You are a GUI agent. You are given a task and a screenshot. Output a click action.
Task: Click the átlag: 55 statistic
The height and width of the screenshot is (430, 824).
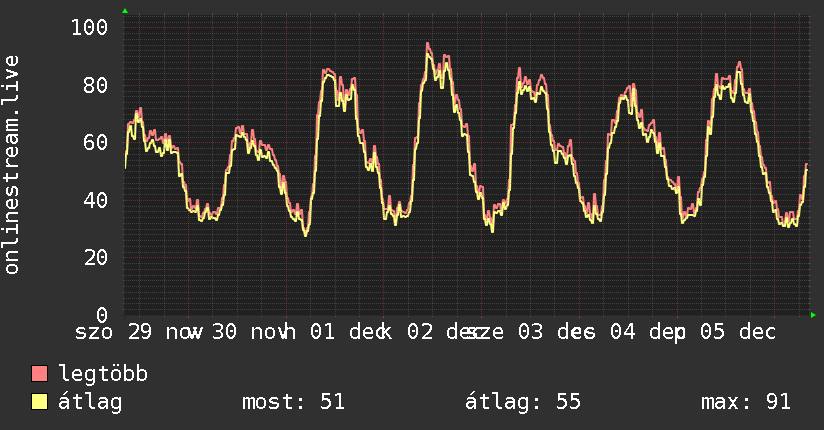pyautogui.click(x=523, y=402)
